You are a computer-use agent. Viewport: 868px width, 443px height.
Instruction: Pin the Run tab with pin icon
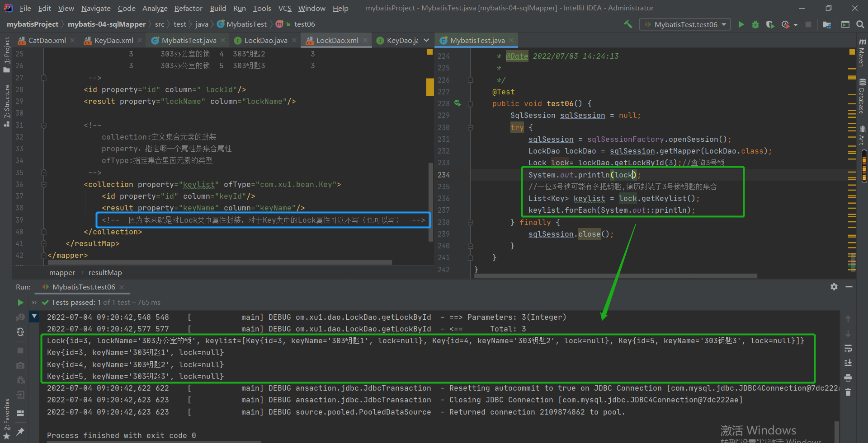[x=20, y=432]
